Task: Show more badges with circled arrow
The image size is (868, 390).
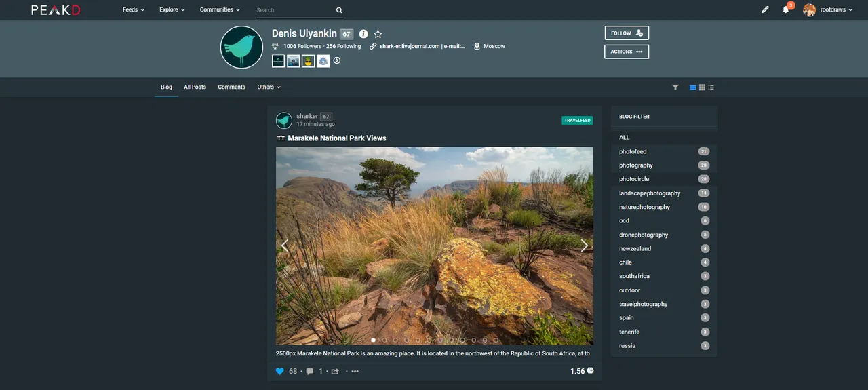Action: click(337, 60)
